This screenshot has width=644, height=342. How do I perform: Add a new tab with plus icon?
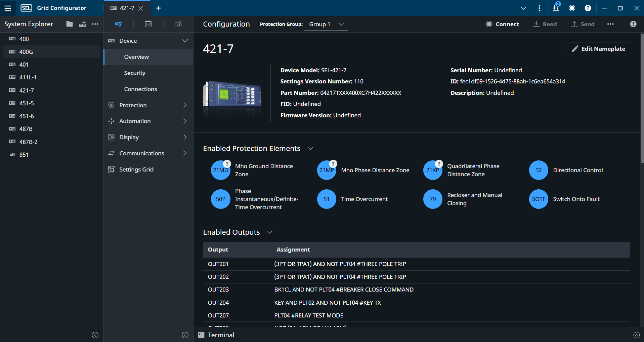pyautogui.click(x=158, y=8)
